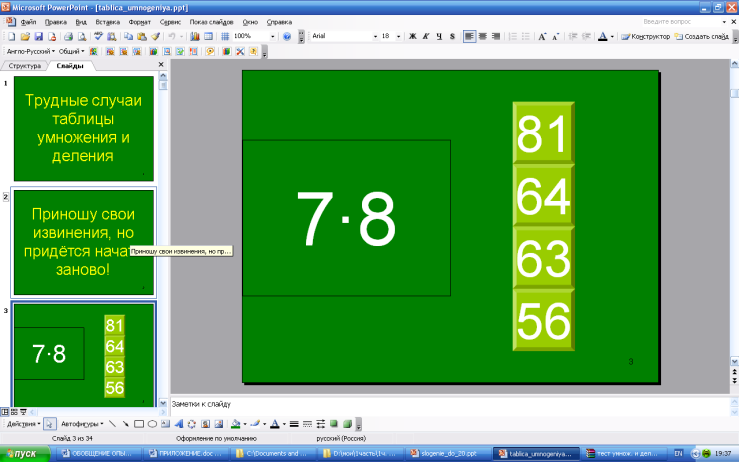Open the Автофигуры dropdown menu

[x=81, y=424]
